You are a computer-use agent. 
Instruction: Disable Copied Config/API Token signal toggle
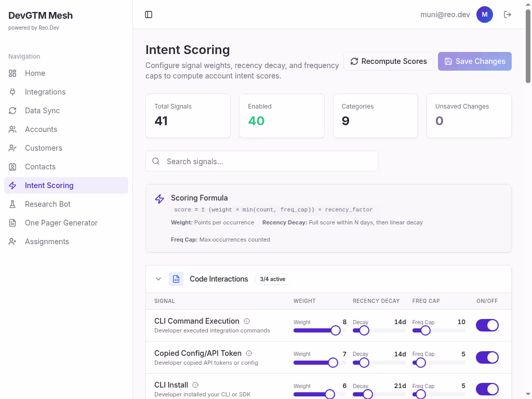coord(487,357)
